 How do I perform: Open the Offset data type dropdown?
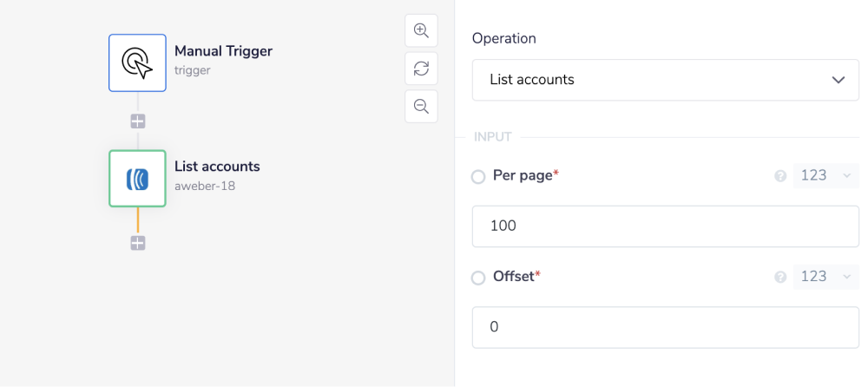[x=825, y=278]
